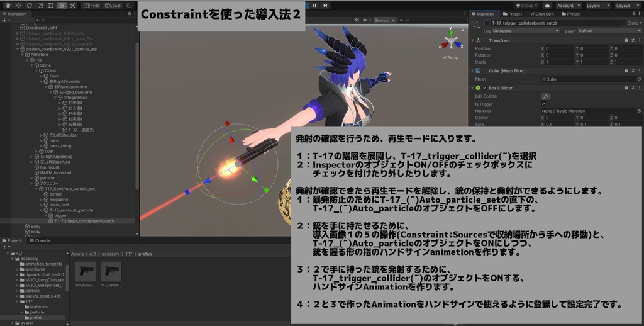Image resolution: width=644 pixels, height=326 pixels.
Task: Open the Hierarchy create plus button
Action: coord(5,20)
